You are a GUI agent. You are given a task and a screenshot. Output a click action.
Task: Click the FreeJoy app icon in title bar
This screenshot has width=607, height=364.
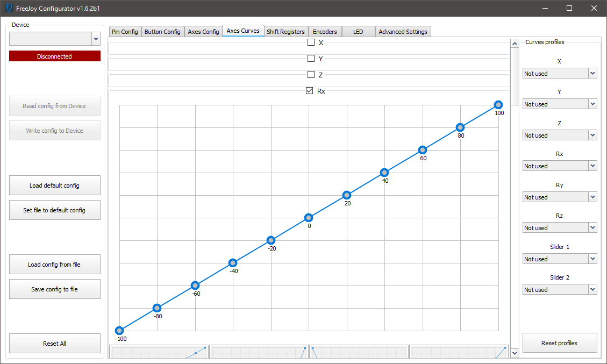9,8
